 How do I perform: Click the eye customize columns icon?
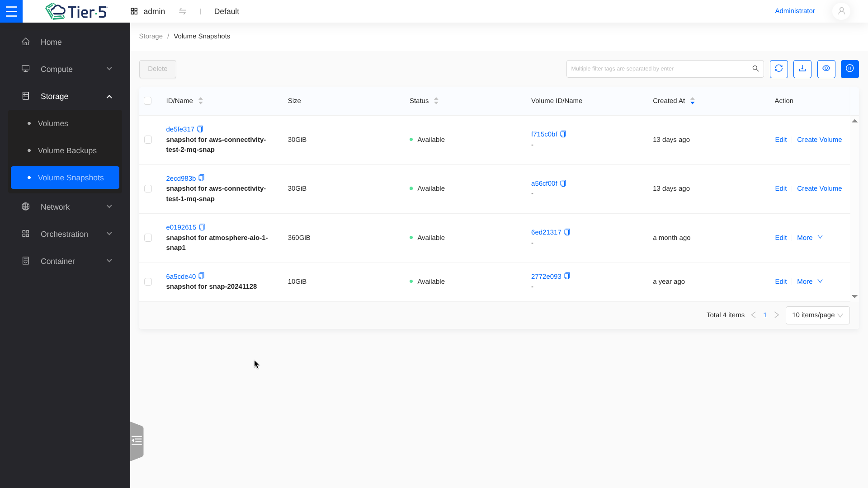click(826, 69)
